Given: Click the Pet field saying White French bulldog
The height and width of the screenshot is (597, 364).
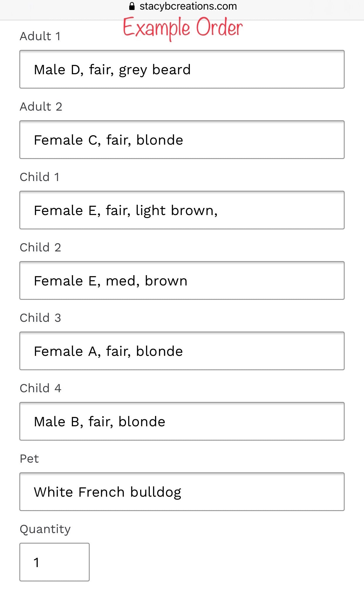Looking at the screenshot, I should pyautogui.click(x=182, y=492).
